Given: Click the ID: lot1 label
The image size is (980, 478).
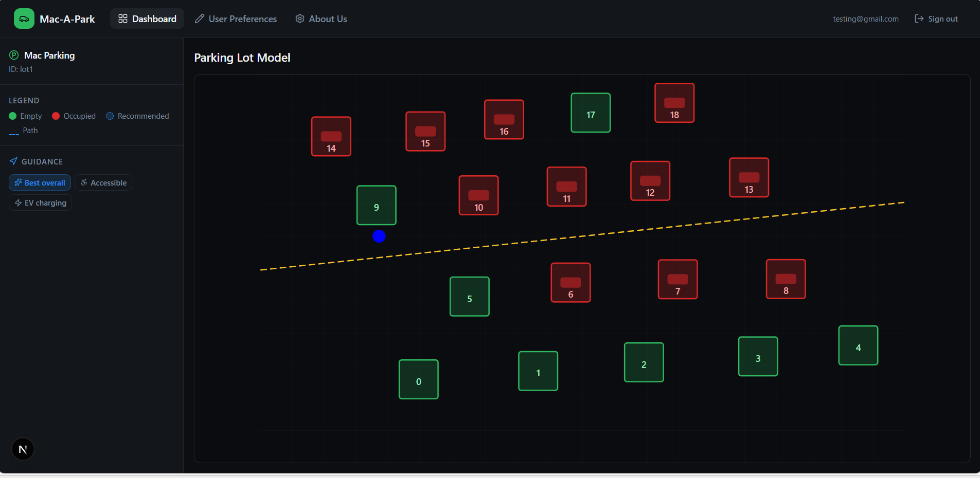Looking at the screenshot, I should pos(21,69).
